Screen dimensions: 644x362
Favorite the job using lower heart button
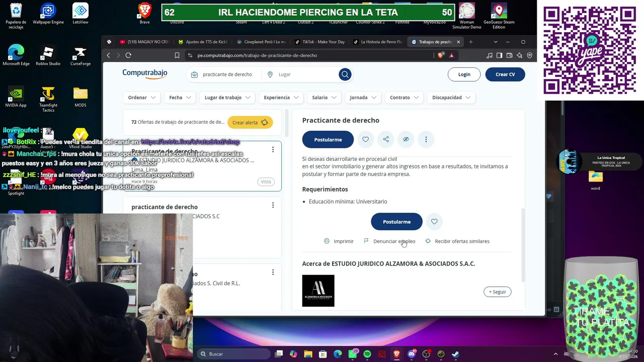(x=434, y=222)
